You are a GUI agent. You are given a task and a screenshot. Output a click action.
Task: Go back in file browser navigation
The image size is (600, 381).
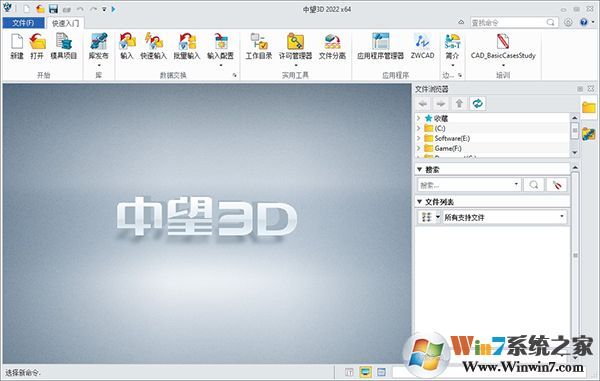coord(423,103)
